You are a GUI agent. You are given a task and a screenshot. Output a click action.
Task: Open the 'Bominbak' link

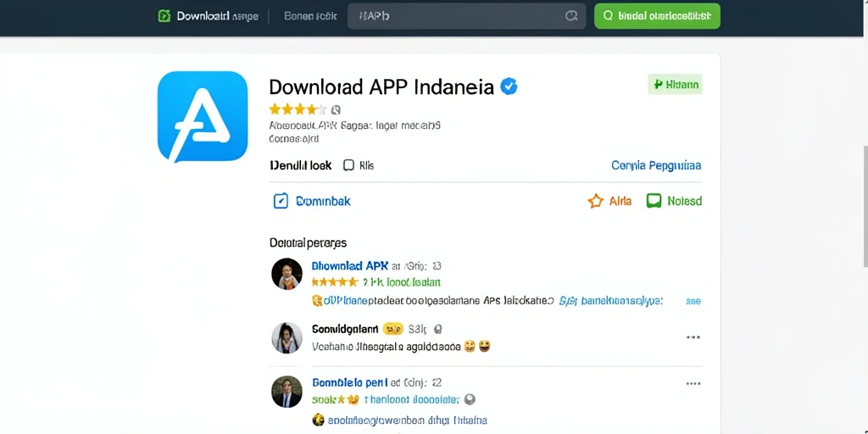pyautogui.click(x=323, y=201)
